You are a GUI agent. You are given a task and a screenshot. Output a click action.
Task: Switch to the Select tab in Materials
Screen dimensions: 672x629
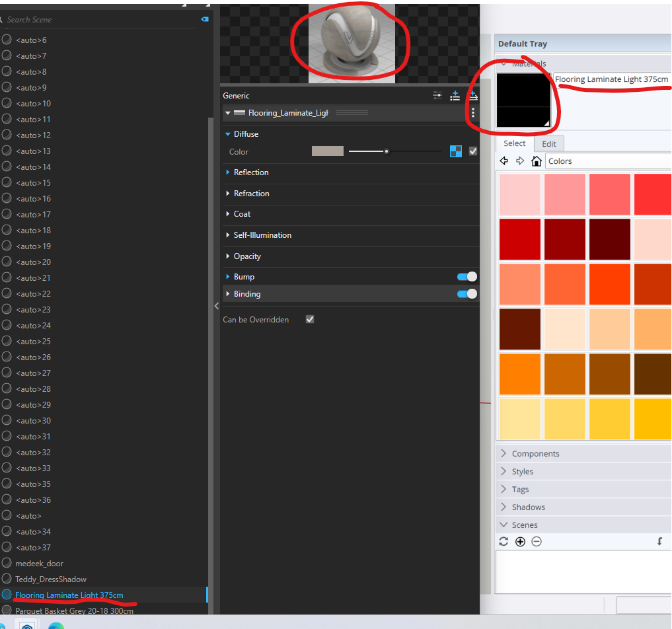coord(514,143)
